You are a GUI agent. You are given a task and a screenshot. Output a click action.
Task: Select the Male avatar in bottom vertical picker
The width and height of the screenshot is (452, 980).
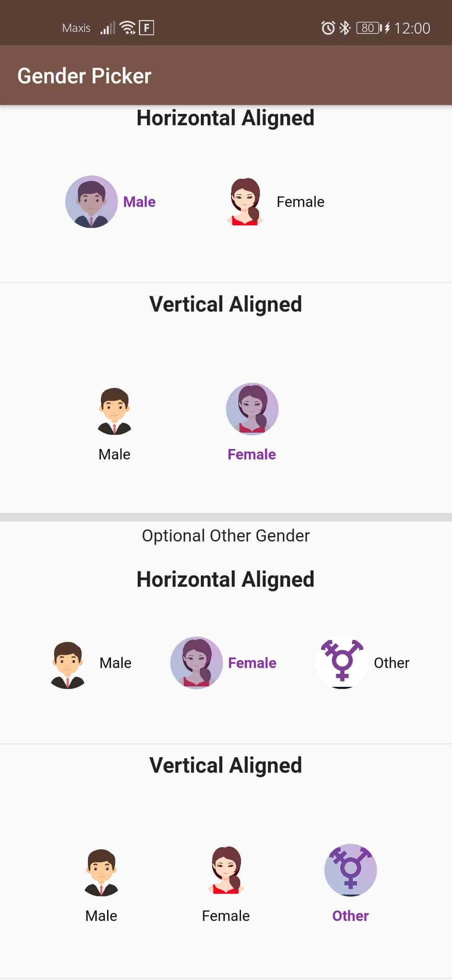101,873
